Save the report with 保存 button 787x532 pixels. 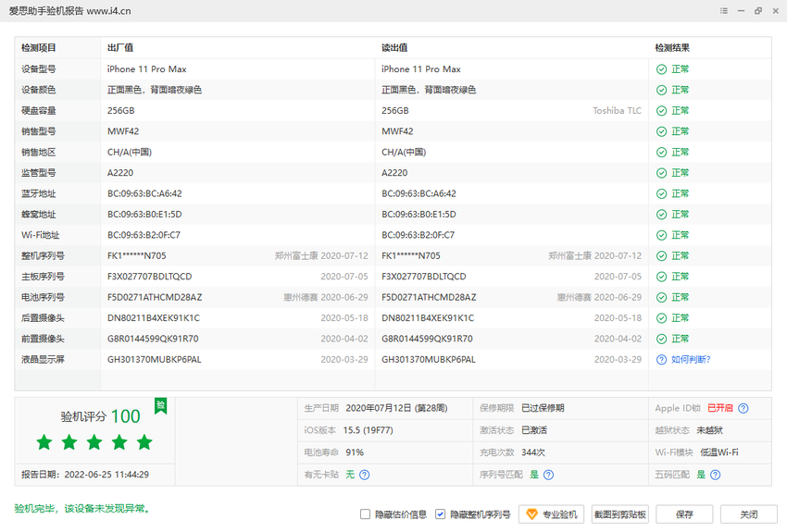[x=684, y=514]
